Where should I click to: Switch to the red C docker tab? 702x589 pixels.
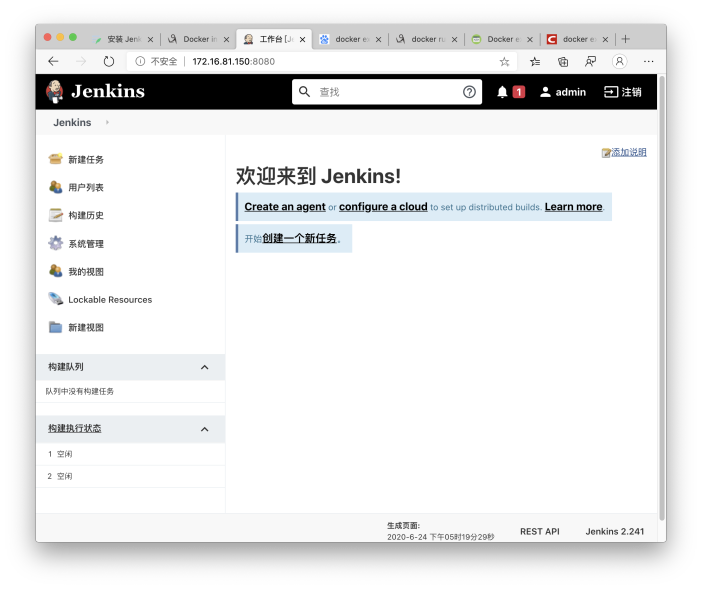[x=578, y=39]
